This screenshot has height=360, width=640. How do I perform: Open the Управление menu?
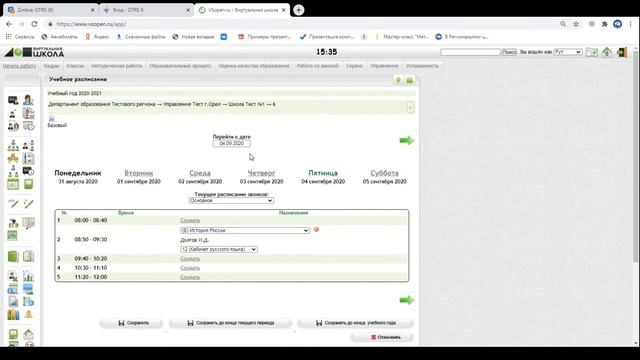pos(384,66)
